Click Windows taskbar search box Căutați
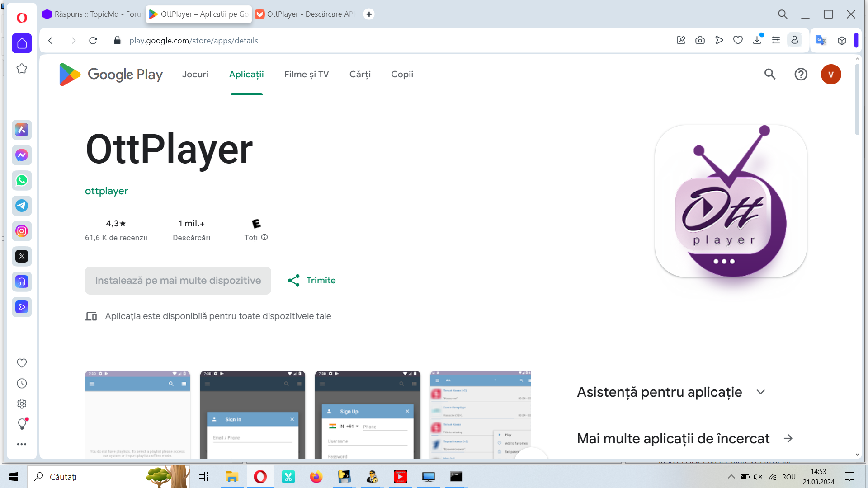The image size is (868, 488). (108, 477)
